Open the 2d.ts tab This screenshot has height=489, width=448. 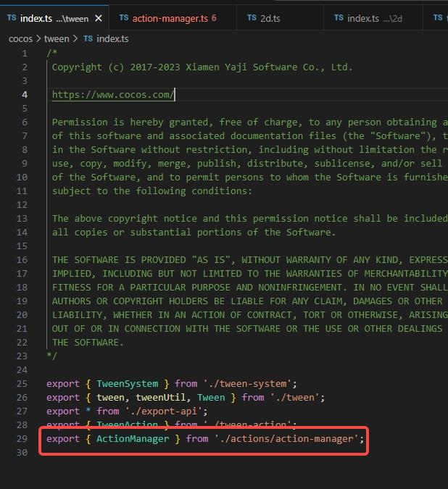(x=280, y=18)
